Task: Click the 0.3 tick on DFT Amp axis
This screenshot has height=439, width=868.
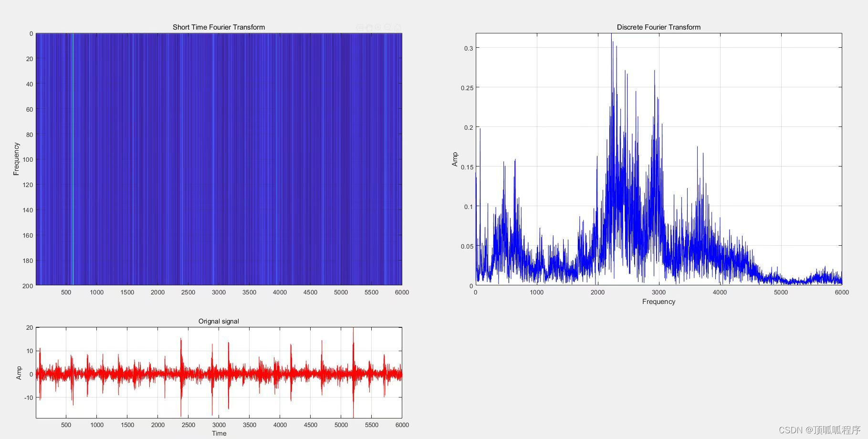Action: pyautogui.click(x=468, y=48)
